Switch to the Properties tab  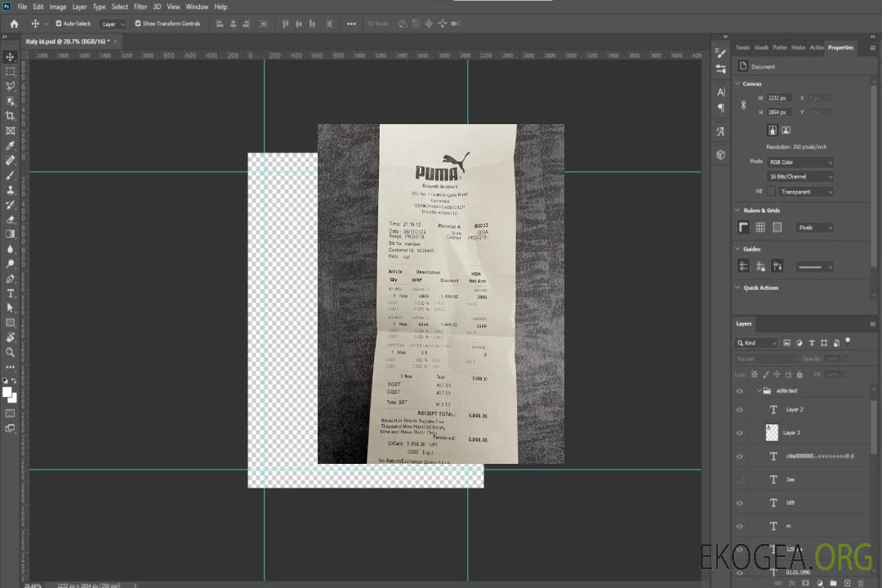[x=840, y=47]
